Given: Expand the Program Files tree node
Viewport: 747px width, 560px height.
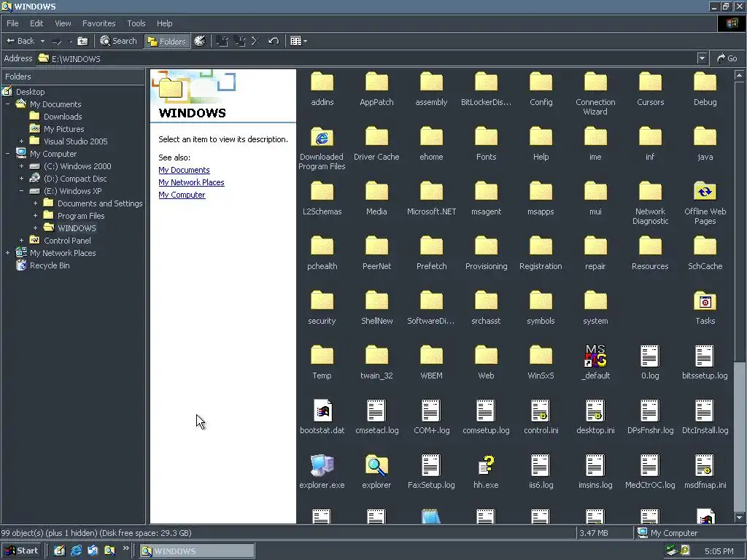Looking at the screenshot, I should [35, 216].
